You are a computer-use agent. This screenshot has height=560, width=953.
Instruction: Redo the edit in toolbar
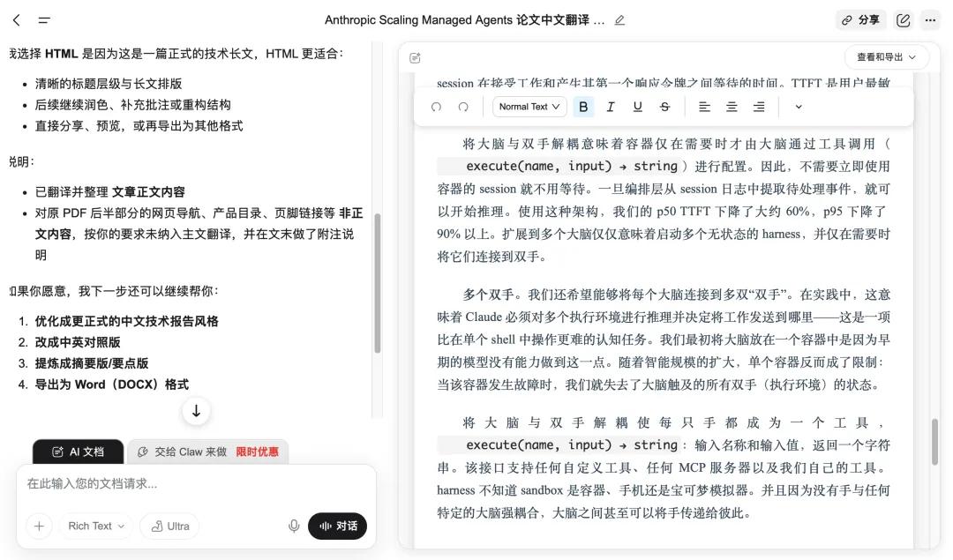pos(463,107)
